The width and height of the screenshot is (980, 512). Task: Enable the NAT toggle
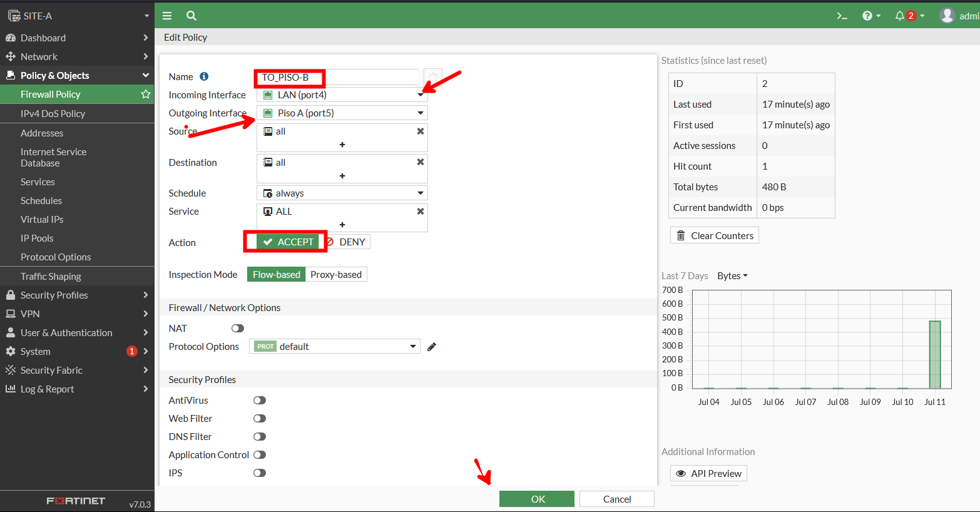(238, 329)
